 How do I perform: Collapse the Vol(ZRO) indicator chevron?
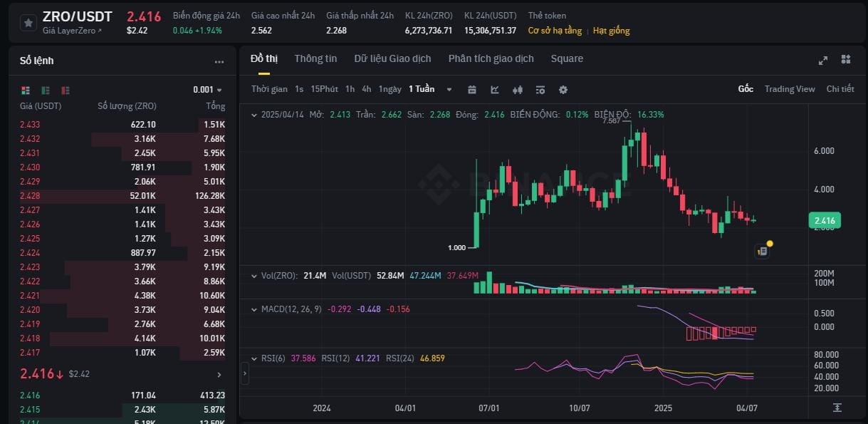tap(253, 275)
